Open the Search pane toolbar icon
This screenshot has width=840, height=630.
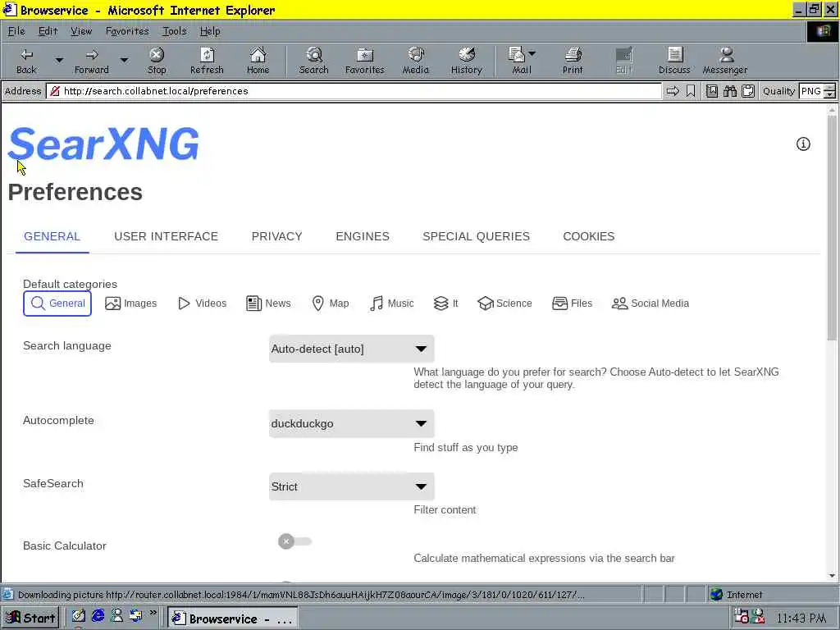click(313, 61)
